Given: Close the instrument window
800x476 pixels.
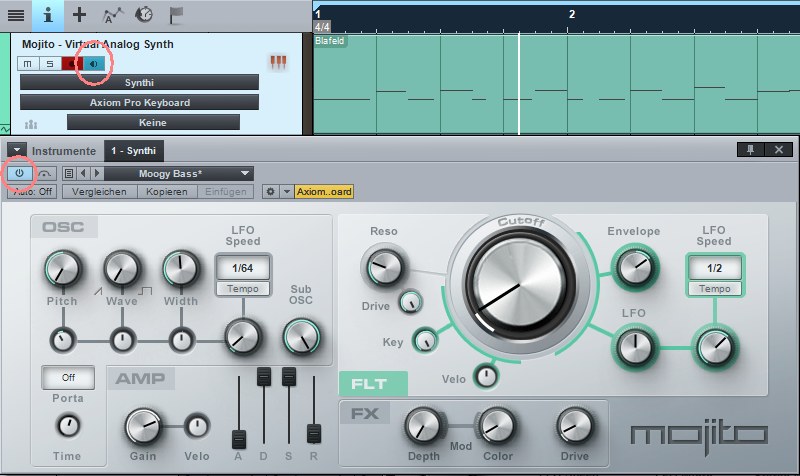Looking at the screenshot, I should (779, 149).
